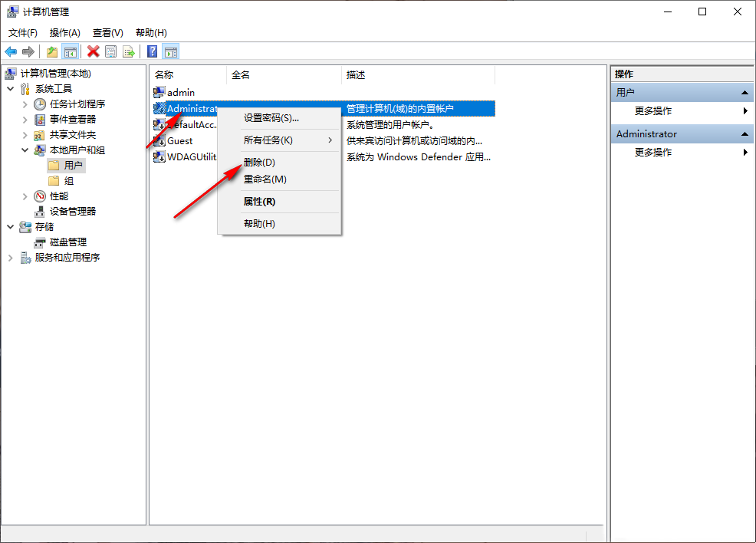
Task: Click the Back arrow toolbar icon
Action: (11, 51)
